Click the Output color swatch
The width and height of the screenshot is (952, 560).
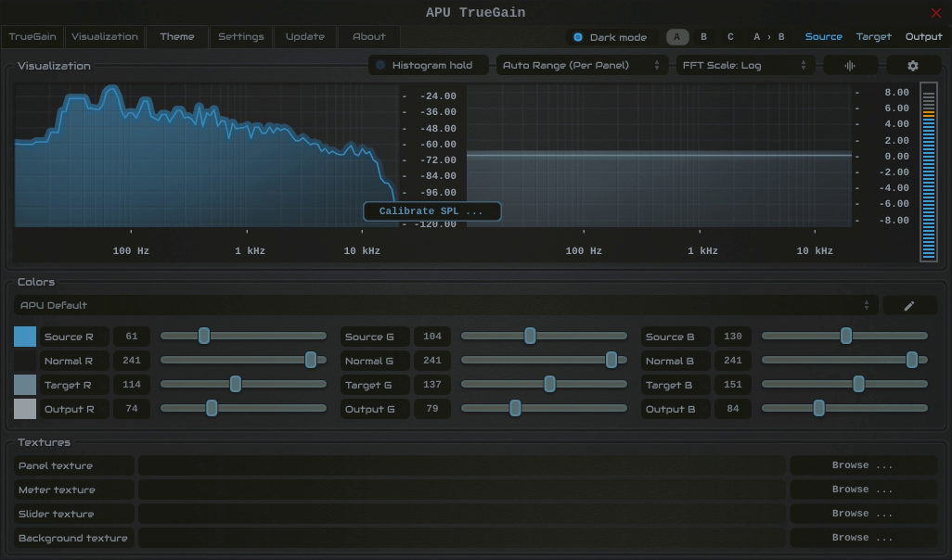point(25,410)
